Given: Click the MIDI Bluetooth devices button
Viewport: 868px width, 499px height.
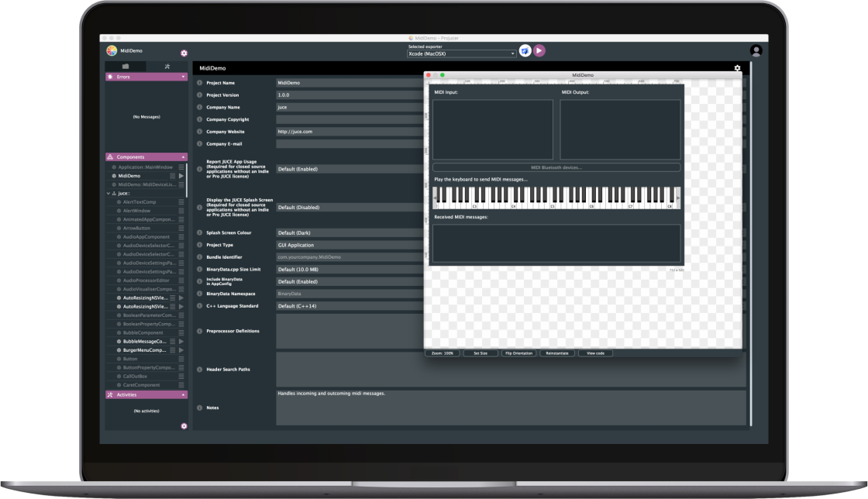Looking at the screenshot, I should pyautogui.click(x=556, y=167).
